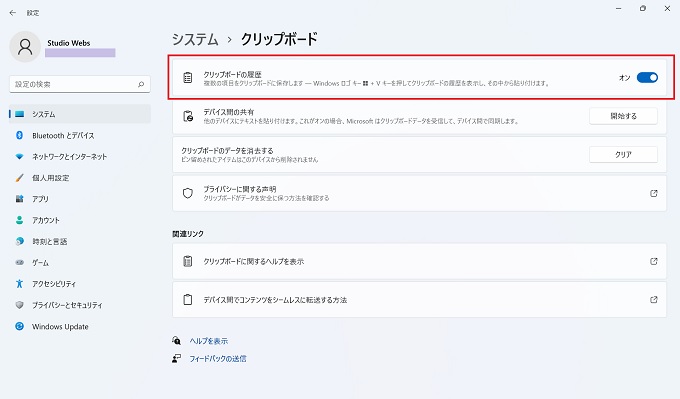Image resolution: width=680 pixels, height=399 pixels.
Task: Click the アカウント person icon
Action: pos(20,220)
